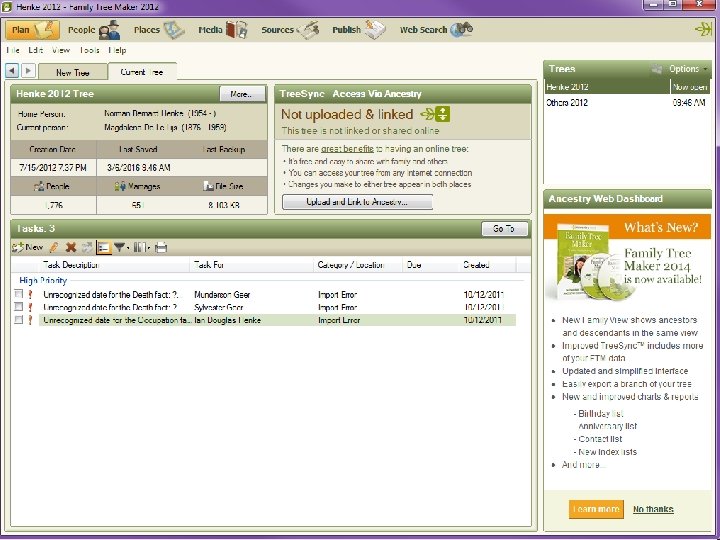720x540 pixels.
Task: Open the View menu
Action: (61, 50)
